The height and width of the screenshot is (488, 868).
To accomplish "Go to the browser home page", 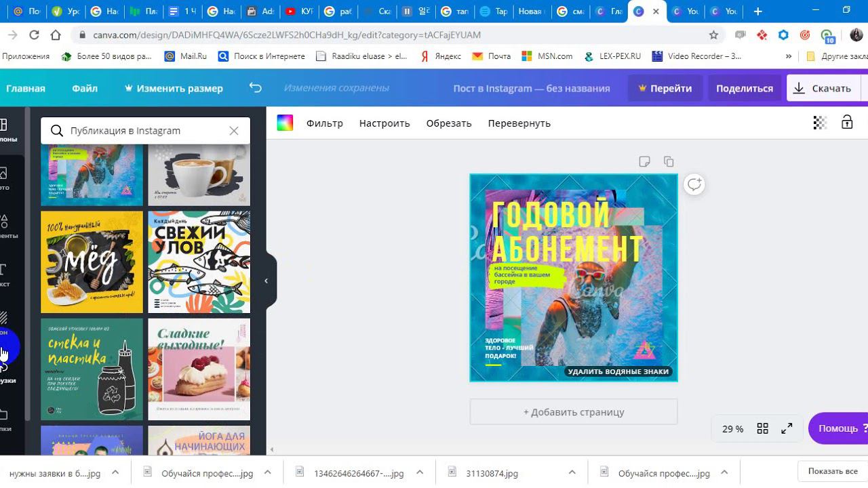I will 56,35.
